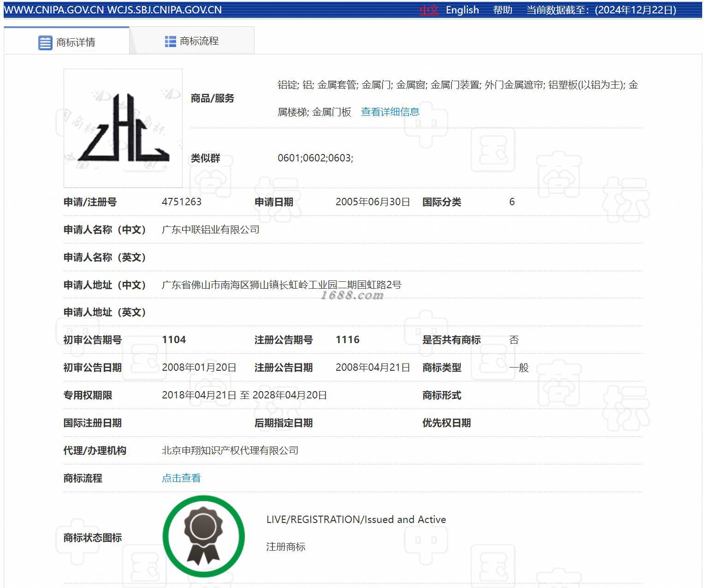Select LIVE/REGISTRATION/Issued and Active status text
This screenshot has height=588, width=704.
tap(356, 519)
